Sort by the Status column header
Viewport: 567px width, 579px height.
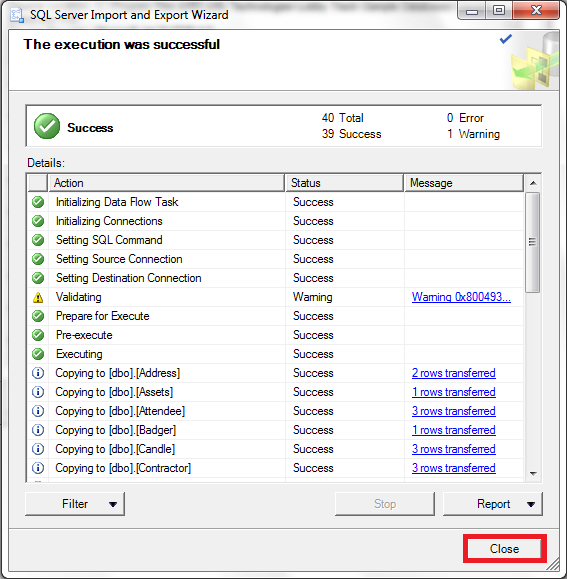344,183
